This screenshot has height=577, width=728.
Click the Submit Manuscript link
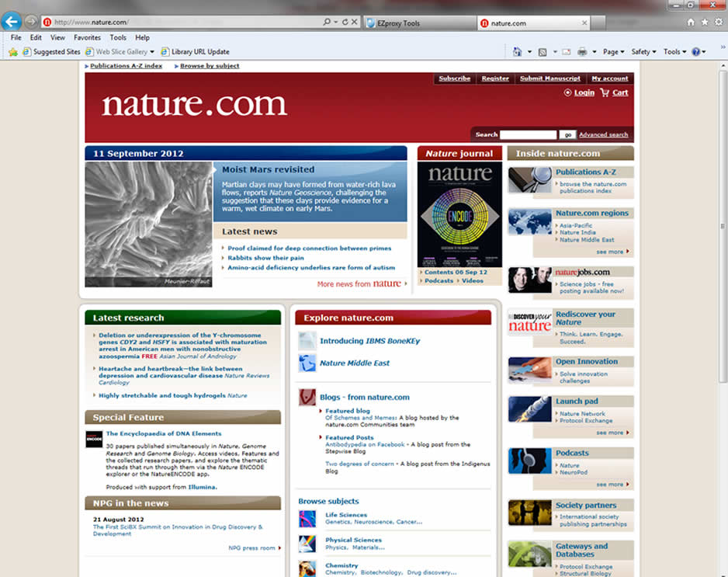pos(550,78)
